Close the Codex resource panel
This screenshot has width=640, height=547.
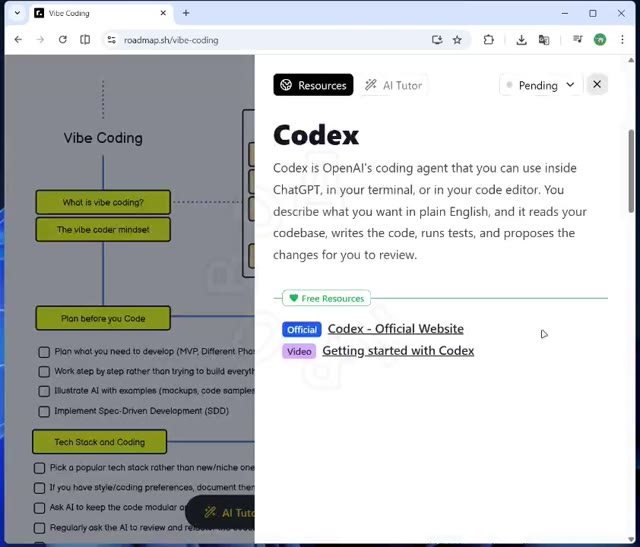pyautogui.click(x=597, y=85)
